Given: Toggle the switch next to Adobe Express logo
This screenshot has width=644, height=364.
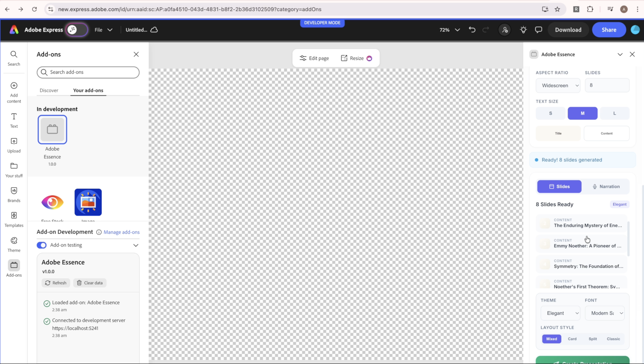Looking at the screenshot, I should [x=77, y=30].
